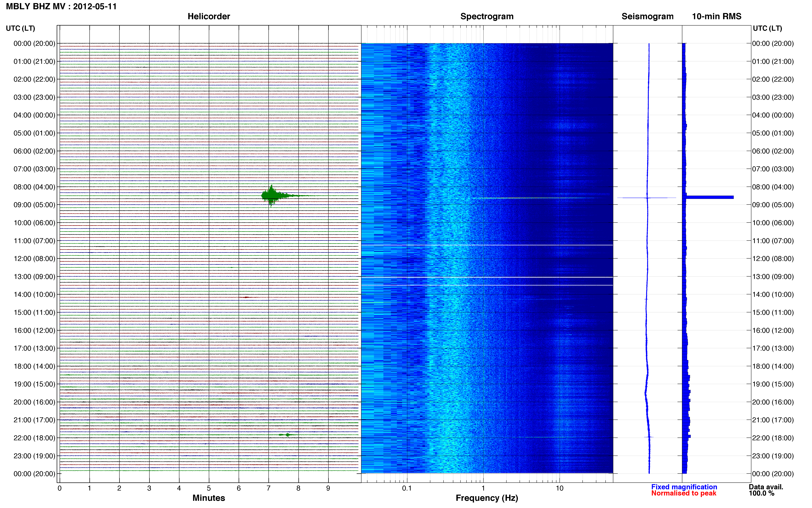
Task: Click the '10' frequency axis tick label
Action: [559, 488]
